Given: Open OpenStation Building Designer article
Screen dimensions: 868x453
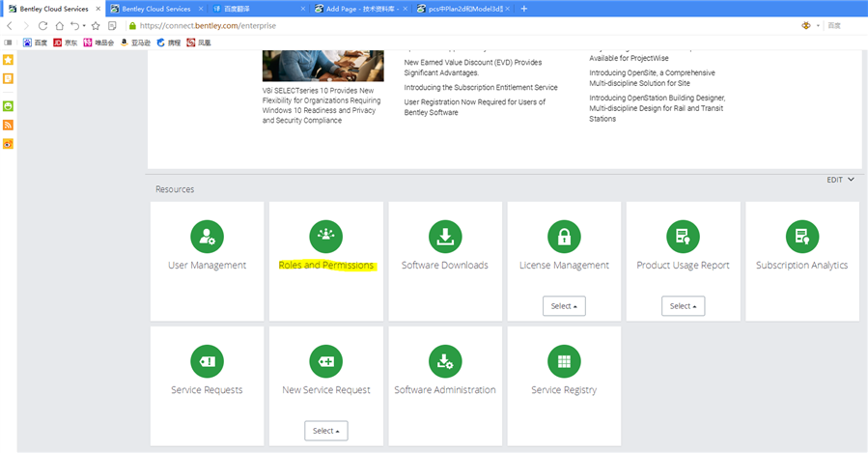Looking at the screenshot, I should (x=658, y=108).
